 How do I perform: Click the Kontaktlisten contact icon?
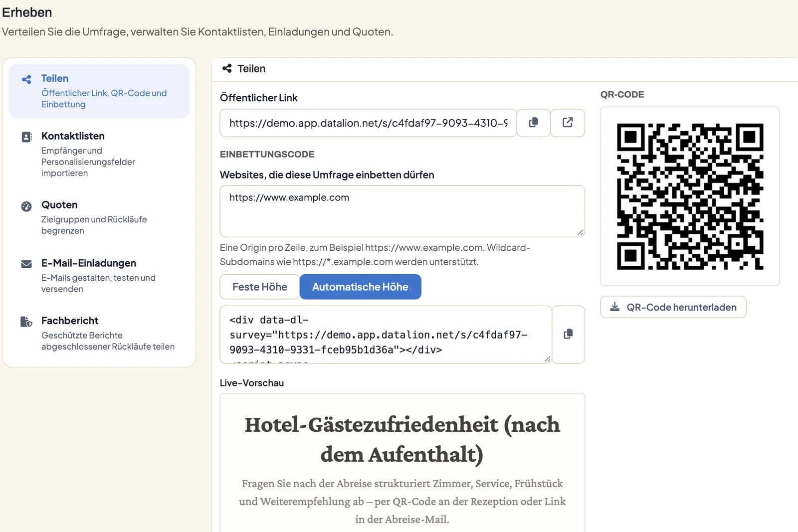26,137
